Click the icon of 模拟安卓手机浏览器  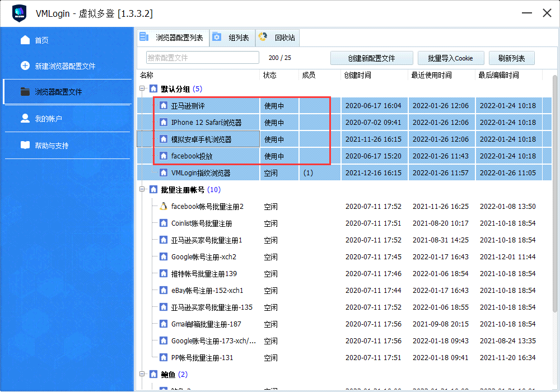[x=164, y=139]
